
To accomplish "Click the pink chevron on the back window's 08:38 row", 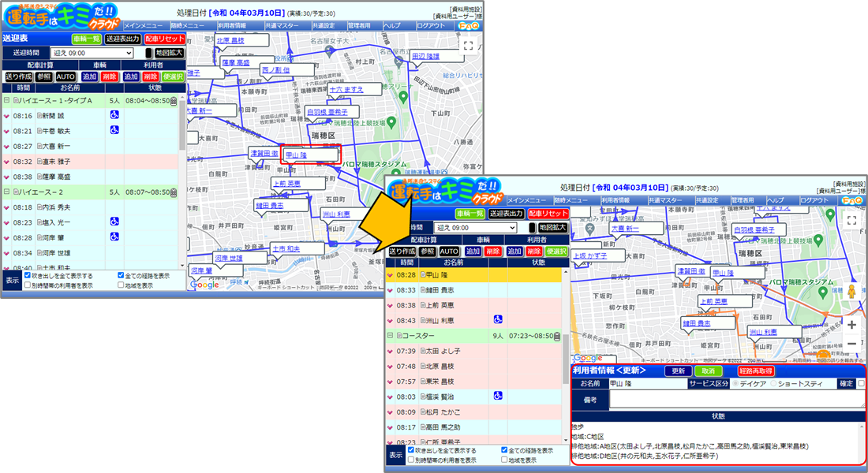I will [6, 177].
